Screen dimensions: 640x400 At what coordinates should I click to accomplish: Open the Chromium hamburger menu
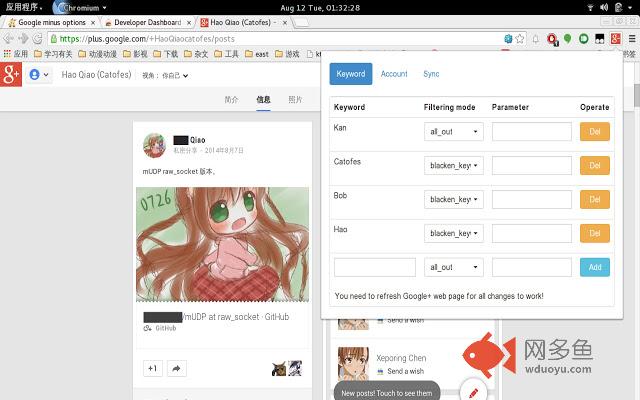coord(632,39)
